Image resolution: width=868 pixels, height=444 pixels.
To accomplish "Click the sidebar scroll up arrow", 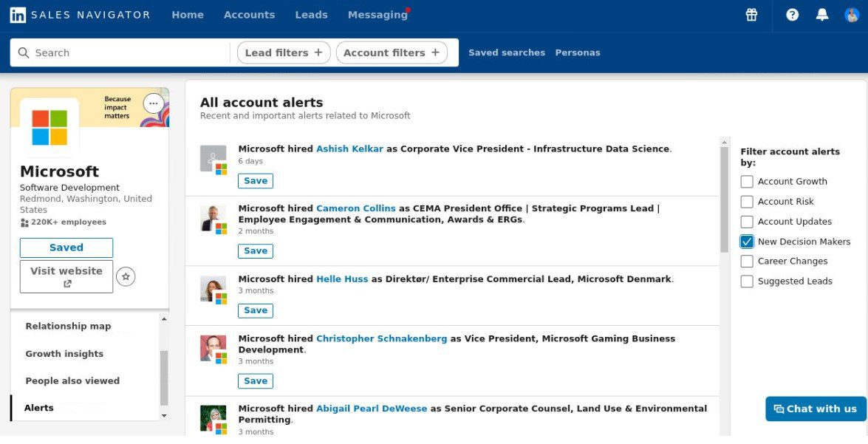I will point(164,319).
